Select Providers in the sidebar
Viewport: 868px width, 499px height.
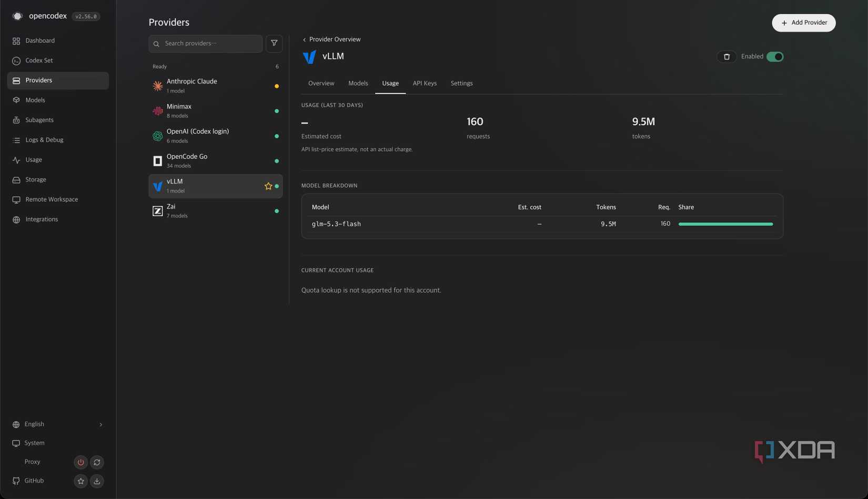tap(58, 81)
